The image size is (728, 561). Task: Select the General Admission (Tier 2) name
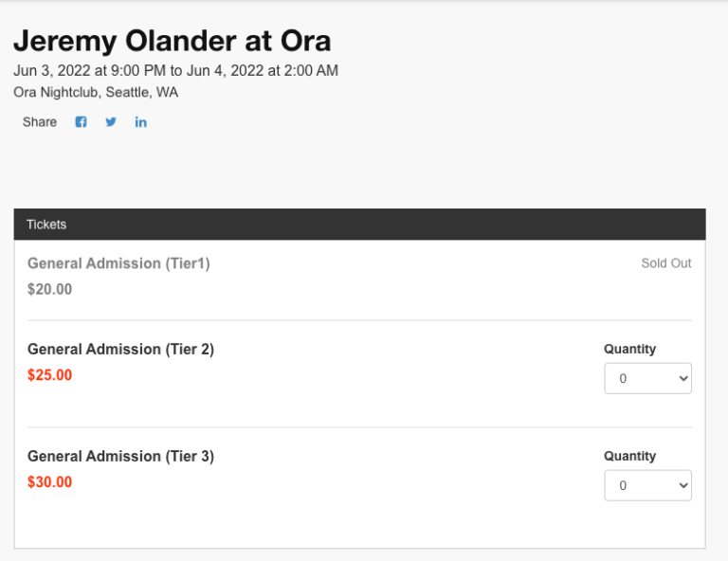(120, 350)
